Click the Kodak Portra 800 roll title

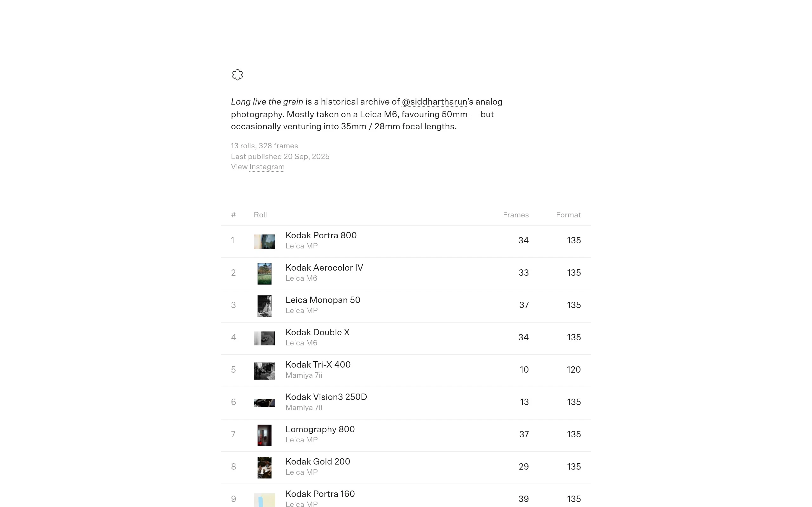[x=321, y=235]
